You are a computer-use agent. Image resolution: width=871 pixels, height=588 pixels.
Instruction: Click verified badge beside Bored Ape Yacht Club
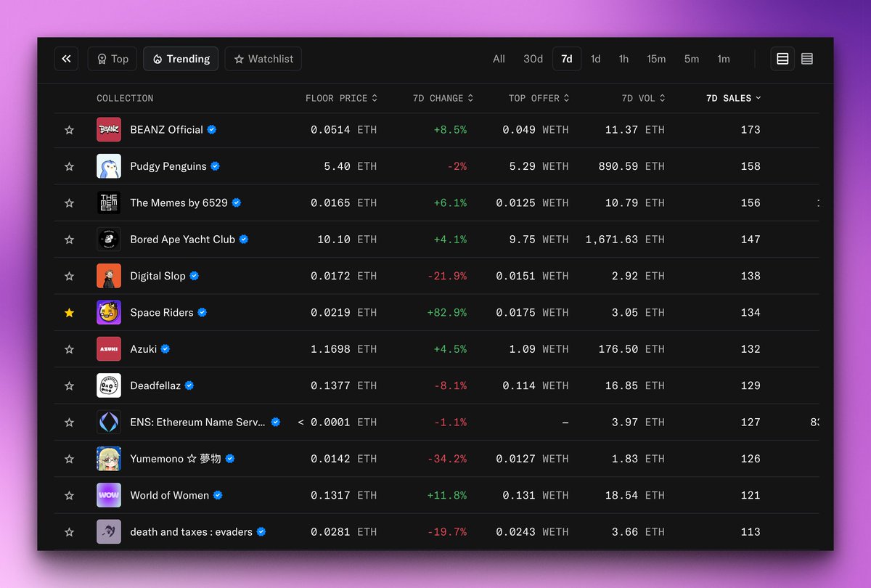(x=244, y=240)
